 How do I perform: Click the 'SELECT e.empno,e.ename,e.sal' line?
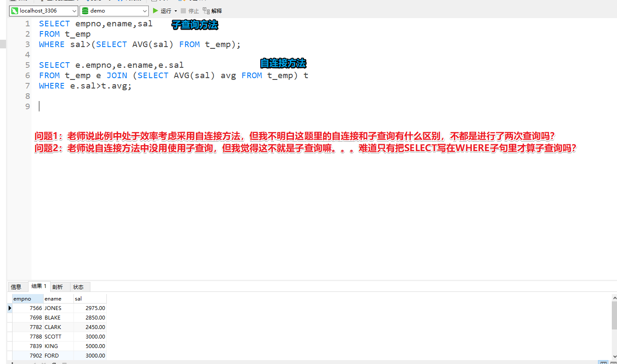point(111,65)
